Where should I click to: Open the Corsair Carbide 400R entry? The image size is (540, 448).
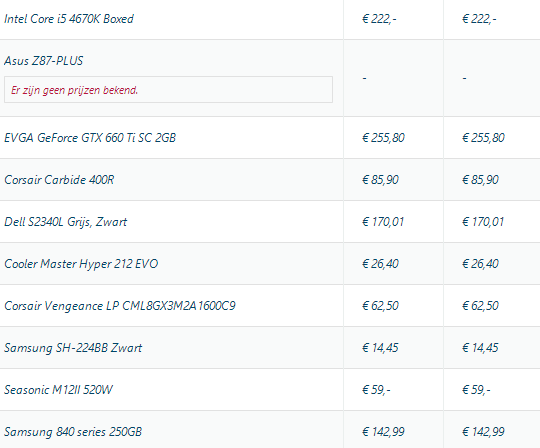(59, 180)
